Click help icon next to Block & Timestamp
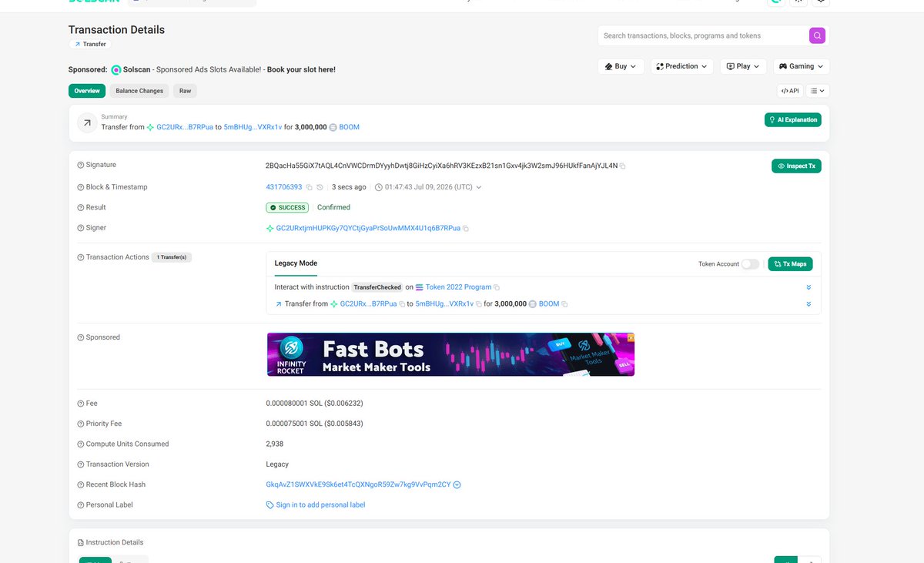This screenshot has height=563, width=924. pyautogui.click(x=81, y=187)
